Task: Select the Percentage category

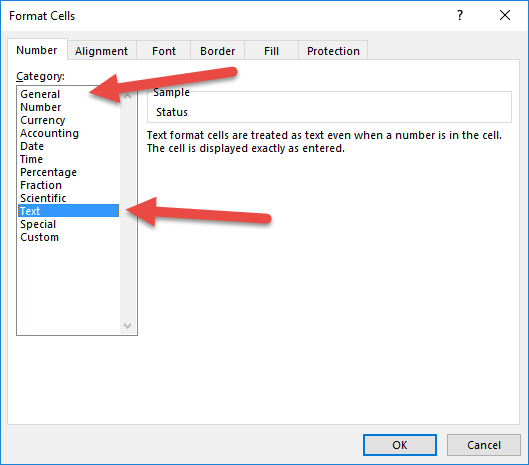Action: (x=49, y=172)
